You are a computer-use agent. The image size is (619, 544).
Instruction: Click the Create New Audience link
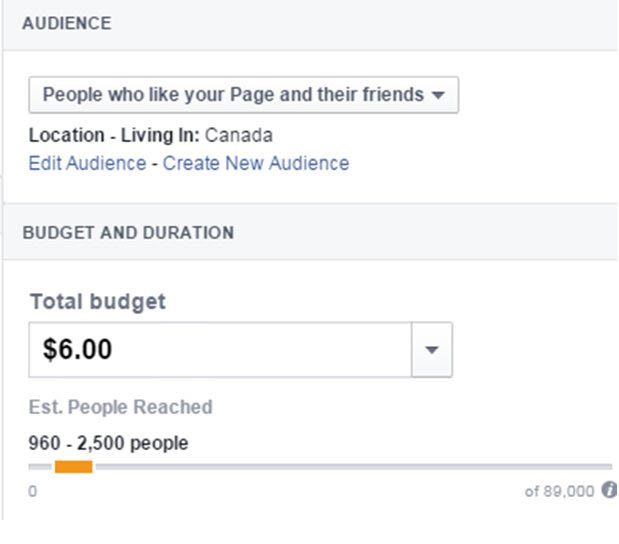(x=256, y=163)
